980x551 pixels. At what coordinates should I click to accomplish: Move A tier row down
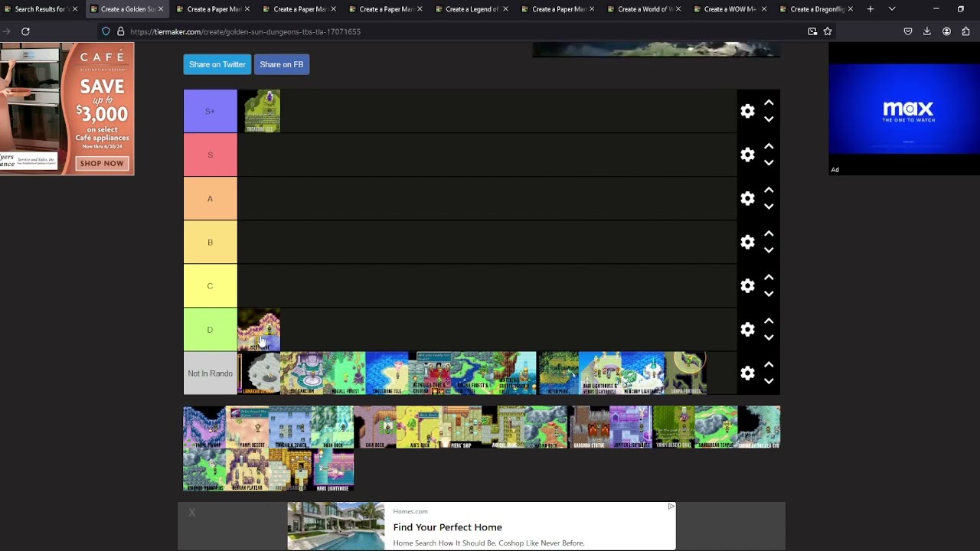point(769,207)
